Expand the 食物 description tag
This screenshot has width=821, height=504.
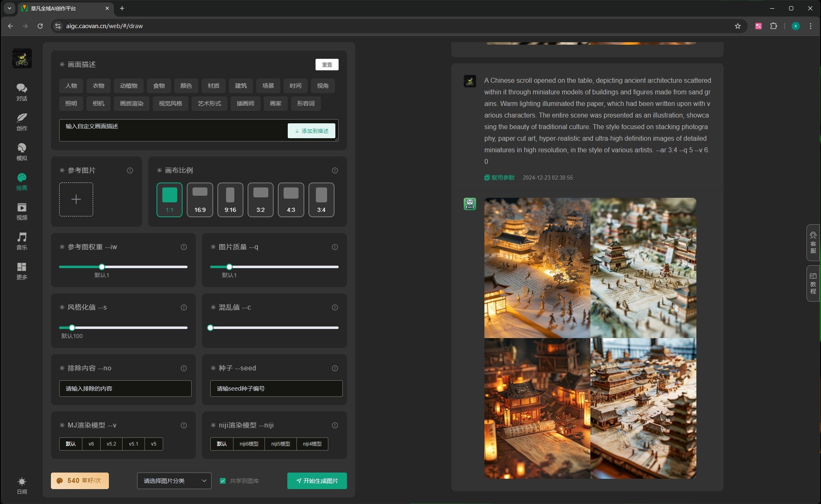[159, 86]
